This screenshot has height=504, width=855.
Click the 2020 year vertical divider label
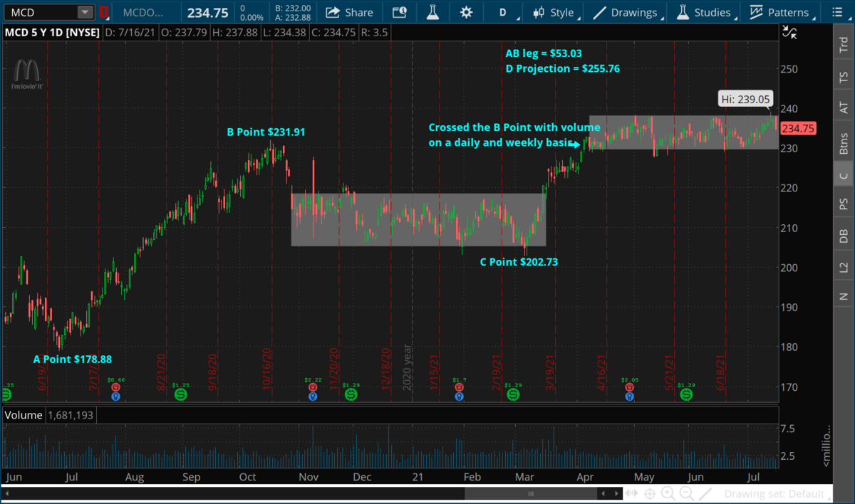(408, 367)
